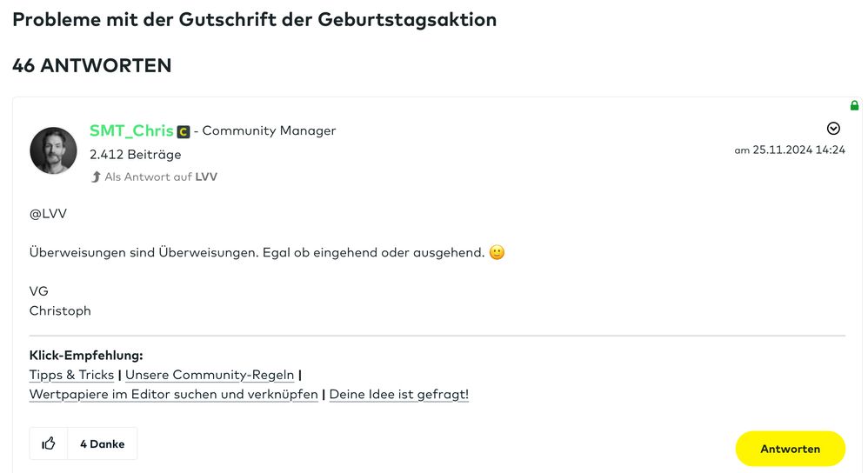Expand the post options chevron menu
Image resolution: width=868 pixels, height=473 pixels.
(833, 129)
